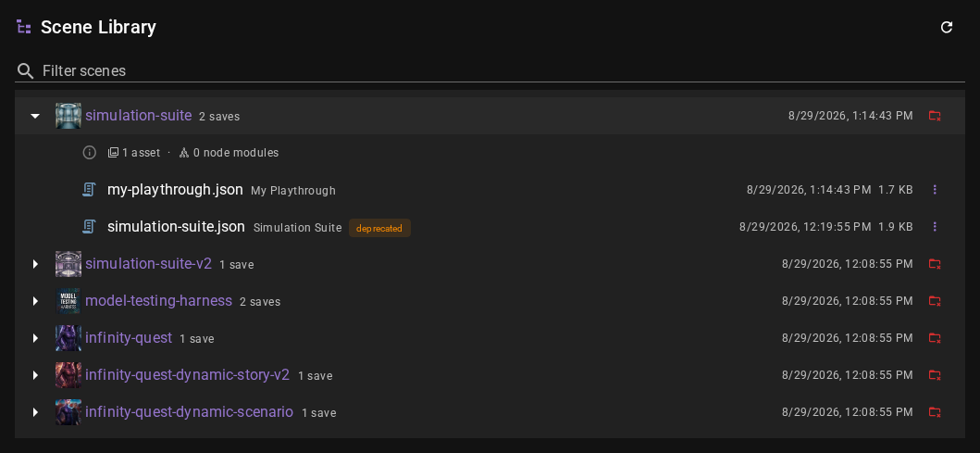
Task: Click the '0 node modules' text
Action: [236, 153]
